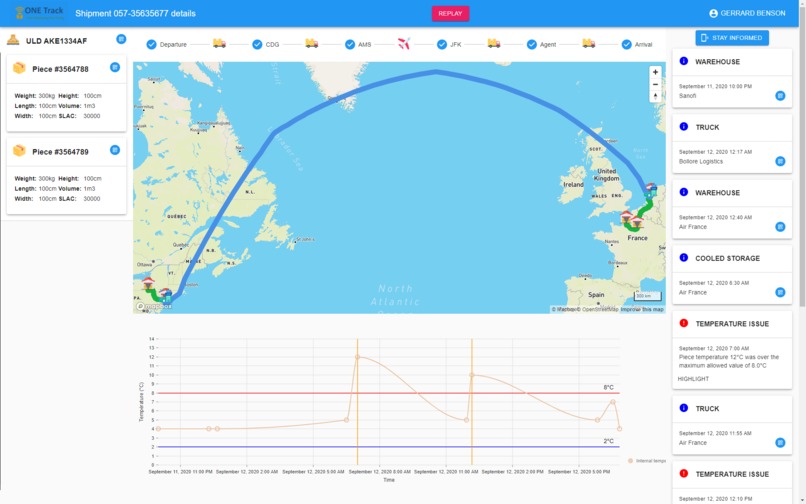Viewport: 806px width, 504px height.
Task: Click 'Shipment 057-35635677 details' title
Action: click(135, 13)
